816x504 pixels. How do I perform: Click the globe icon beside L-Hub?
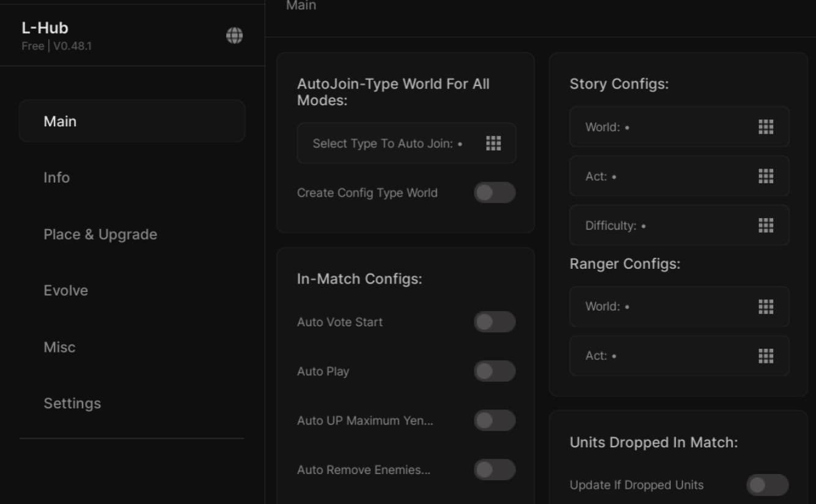[234, 36]
